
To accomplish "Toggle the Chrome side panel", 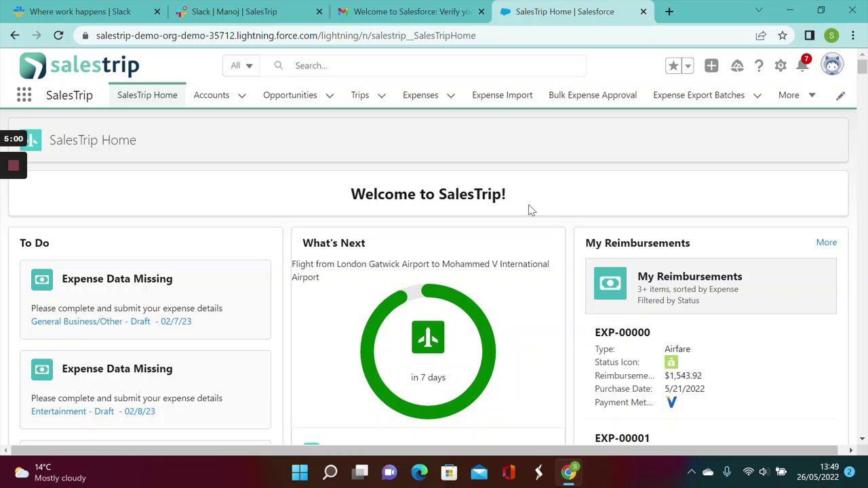I will point(810,35).
